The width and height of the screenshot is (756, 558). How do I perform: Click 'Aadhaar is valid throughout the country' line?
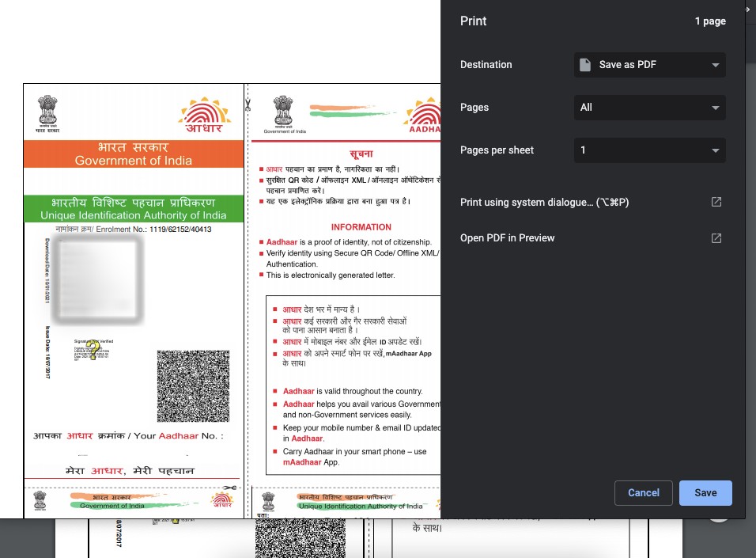(353, 391)
